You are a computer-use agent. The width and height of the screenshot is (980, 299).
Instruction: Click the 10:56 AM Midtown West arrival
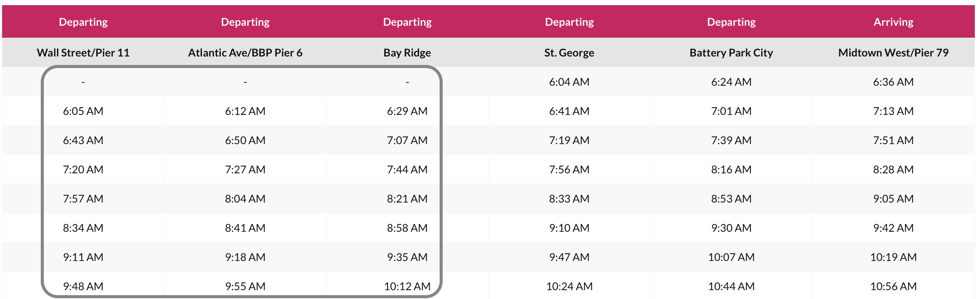coord(893,286)
